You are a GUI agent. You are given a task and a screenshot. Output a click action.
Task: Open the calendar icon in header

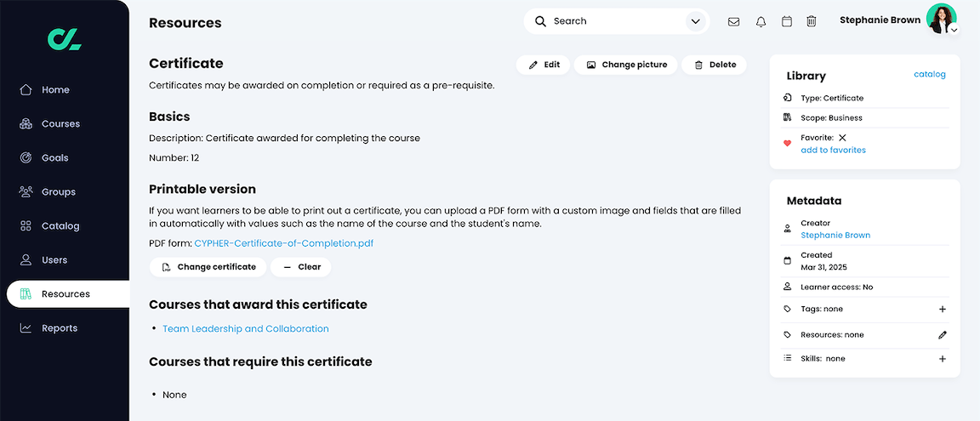pos(787,21)
